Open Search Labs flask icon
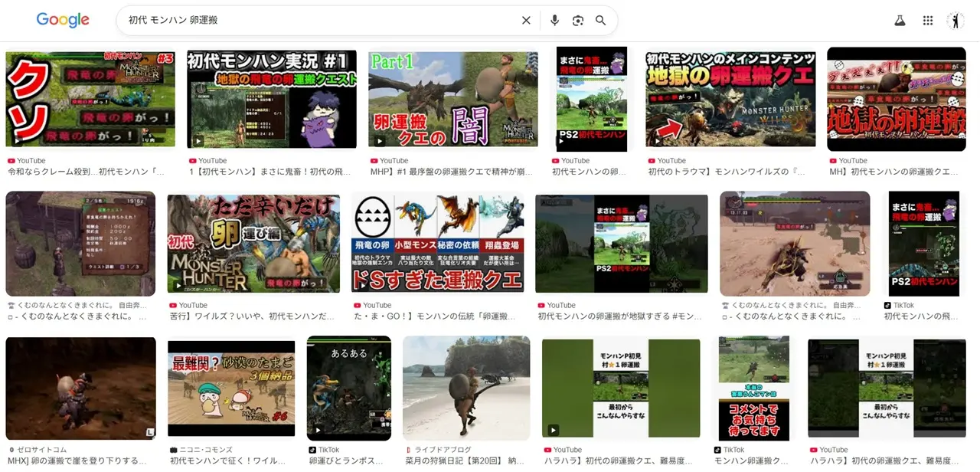 [x=900, y=21]
